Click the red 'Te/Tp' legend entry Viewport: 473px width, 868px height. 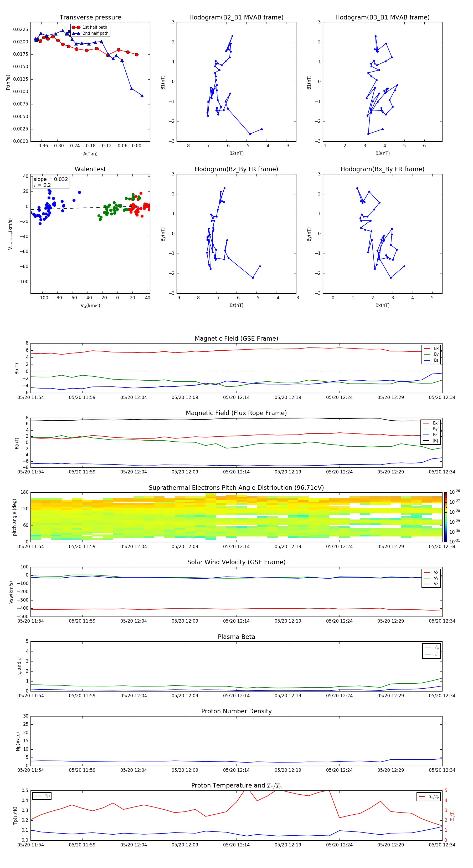(429, 796)
